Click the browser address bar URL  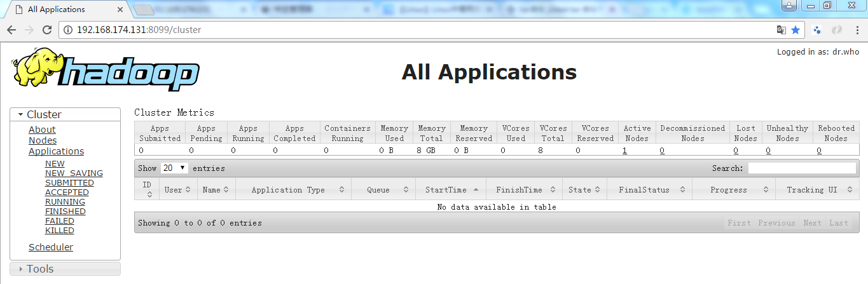(139, 30)
